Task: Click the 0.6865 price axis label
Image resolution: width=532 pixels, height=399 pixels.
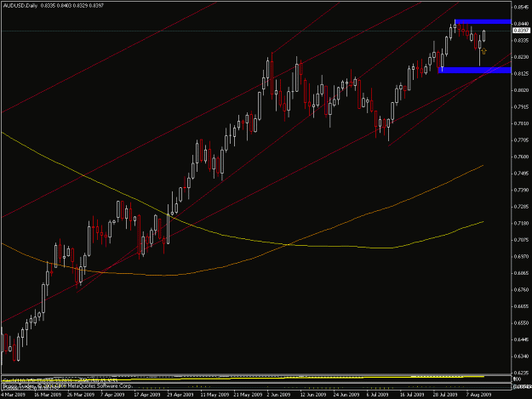Action: coord(521,273)
